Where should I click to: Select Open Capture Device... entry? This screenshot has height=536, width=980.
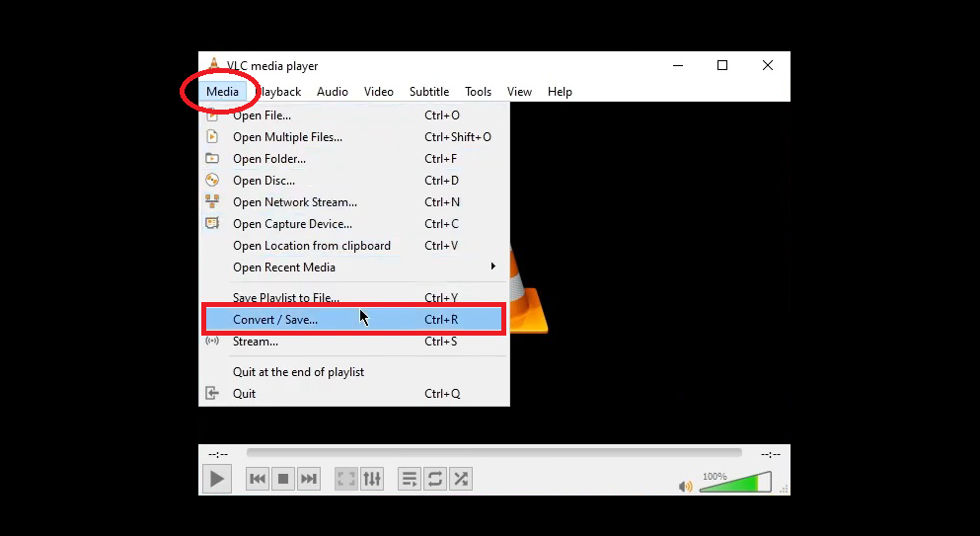[353, 224]
